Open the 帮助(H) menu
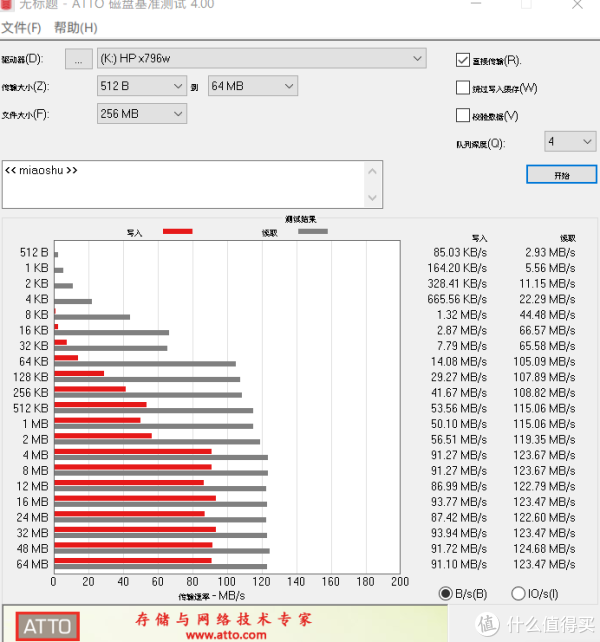This screenshot has height=642, width=600. point(76,28)
